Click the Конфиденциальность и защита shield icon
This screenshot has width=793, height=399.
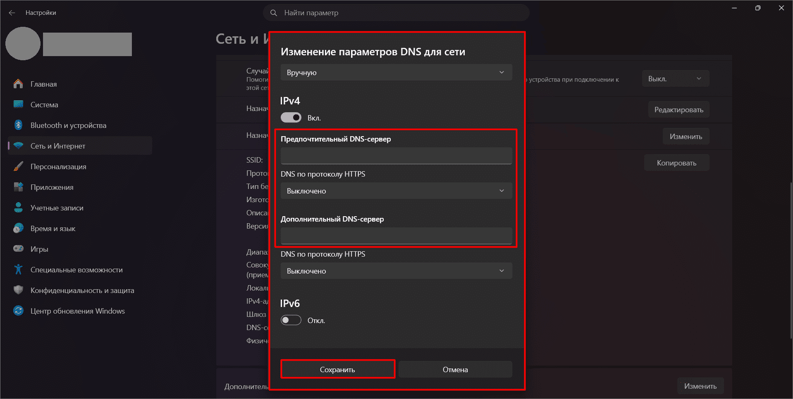(18, 290)
